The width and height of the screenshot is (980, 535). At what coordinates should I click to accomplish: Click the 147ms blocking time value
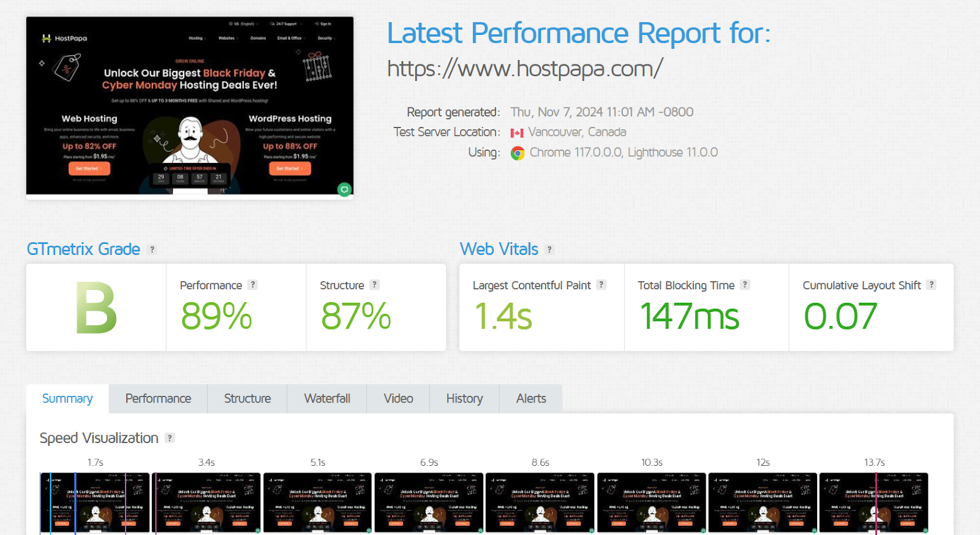690,316
